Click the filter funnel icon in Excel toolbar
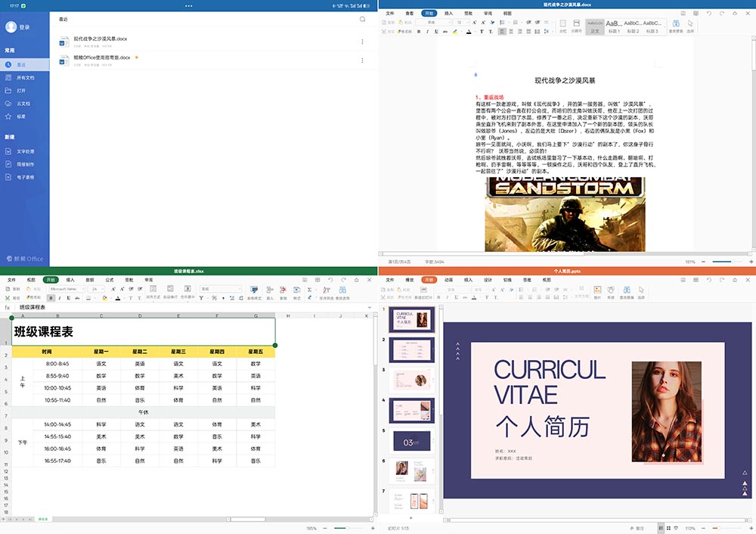 201,298
